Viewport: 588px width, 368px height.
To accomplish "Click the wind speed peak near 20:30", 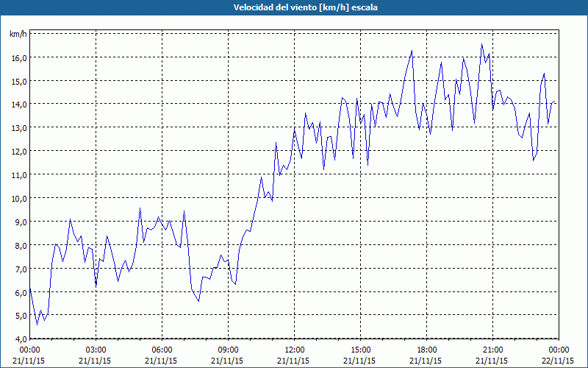I will tap(482, 44).
